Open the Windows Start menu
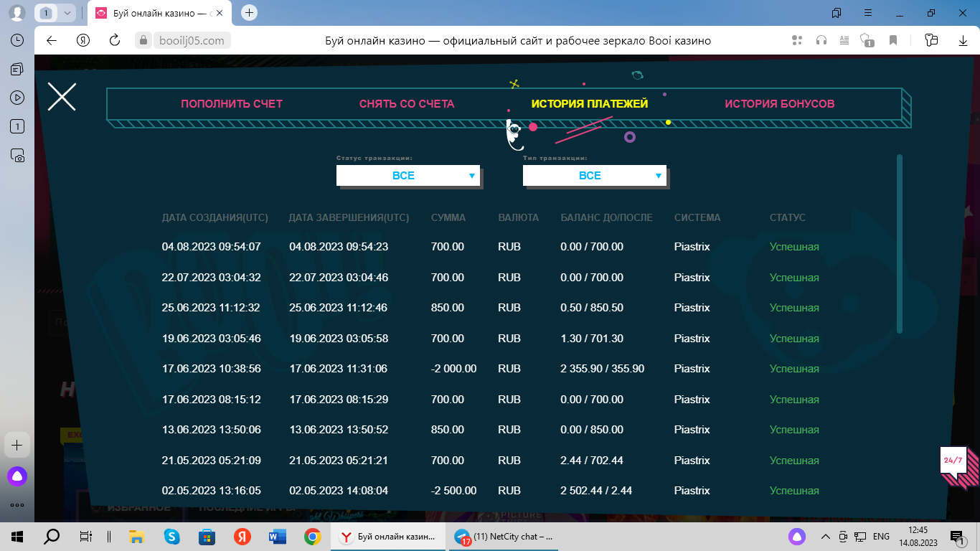This screenshot has height=551, width=980. point(17,537)
